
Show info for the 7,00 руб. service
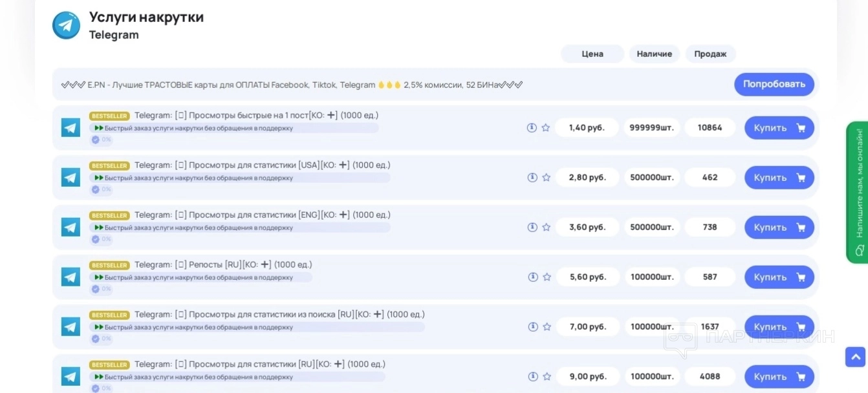(x=532, y=327)
